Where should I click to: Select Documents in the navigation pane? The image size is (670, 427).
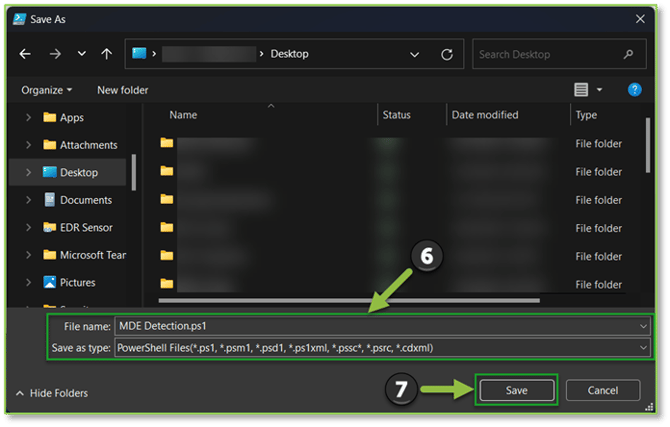85,200
